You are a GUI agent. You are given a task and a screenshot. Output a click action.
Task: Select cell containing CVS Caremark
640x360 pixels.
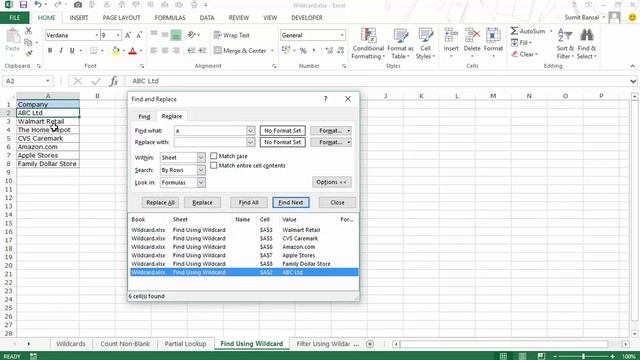[48, 138]
